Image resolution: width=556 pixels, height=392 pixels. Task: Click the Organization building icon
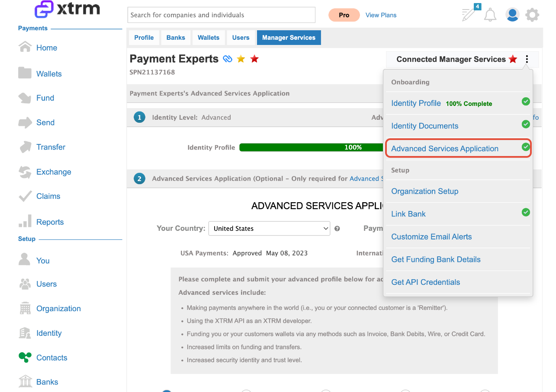pos(25,308)
